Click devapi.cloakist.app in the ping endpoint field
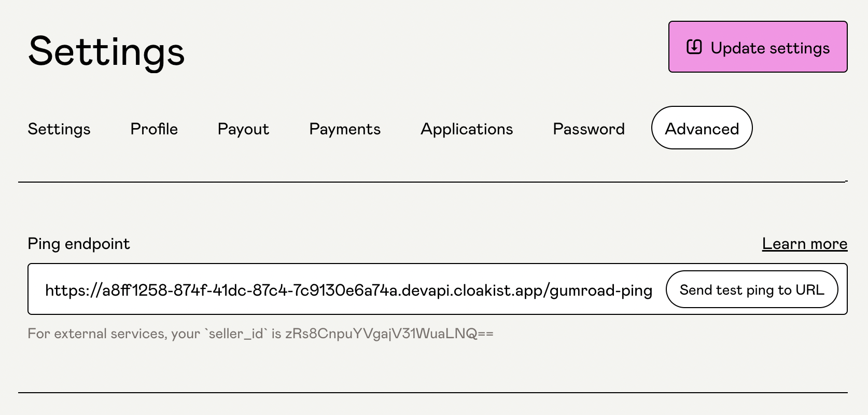 coord(472,290)
